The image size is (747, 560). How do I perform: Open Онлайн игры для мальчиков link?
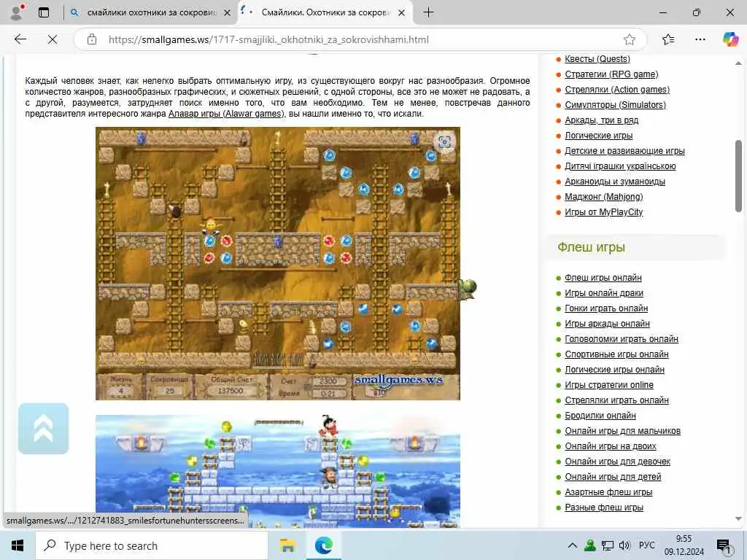[x=623, y=430]
